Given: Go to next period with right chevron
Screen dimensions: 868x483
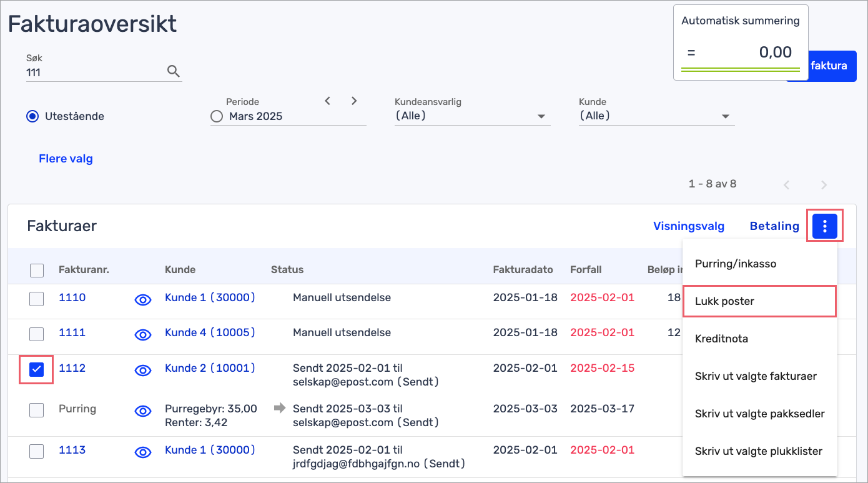Looking at the screenshot, I should 354,101.
